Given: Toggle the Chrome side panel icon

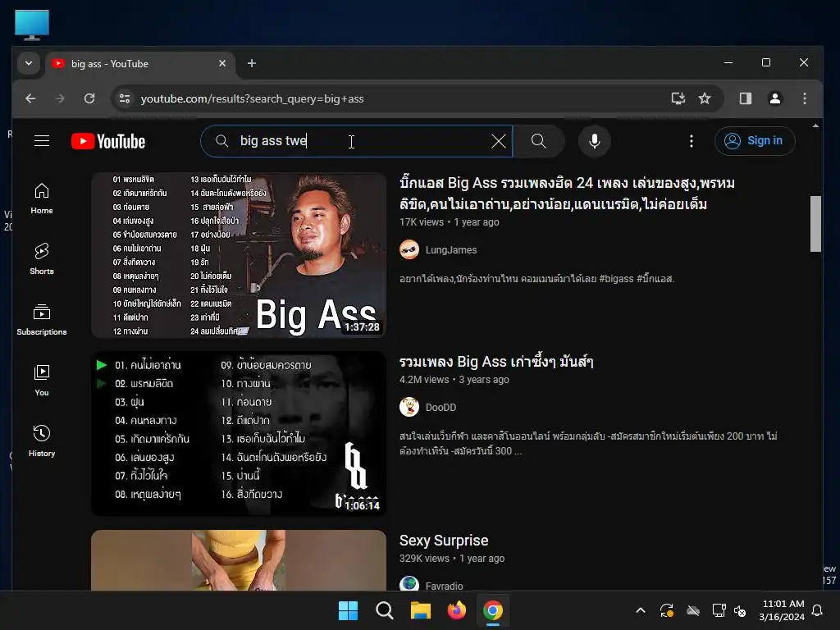Looking at the screenshot, I should click(x=745, y=98).
